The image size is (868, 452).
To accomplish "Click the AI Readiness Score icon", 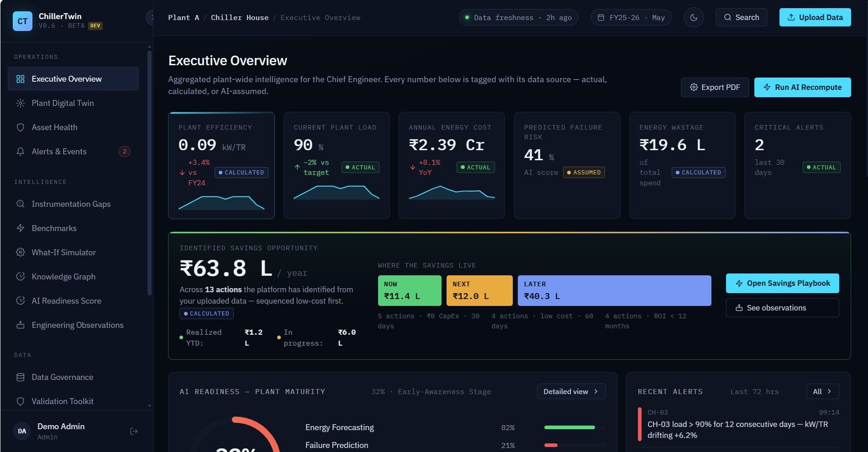I will point(21,301).
